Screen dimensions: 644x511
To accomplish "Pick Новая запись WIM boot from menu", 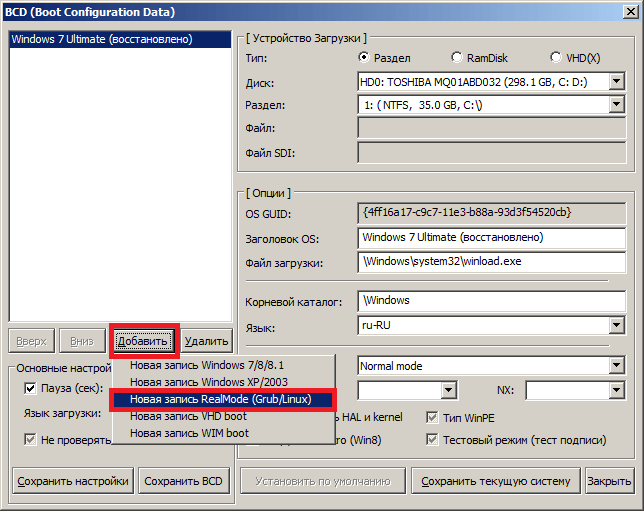I will click(189, 433).
